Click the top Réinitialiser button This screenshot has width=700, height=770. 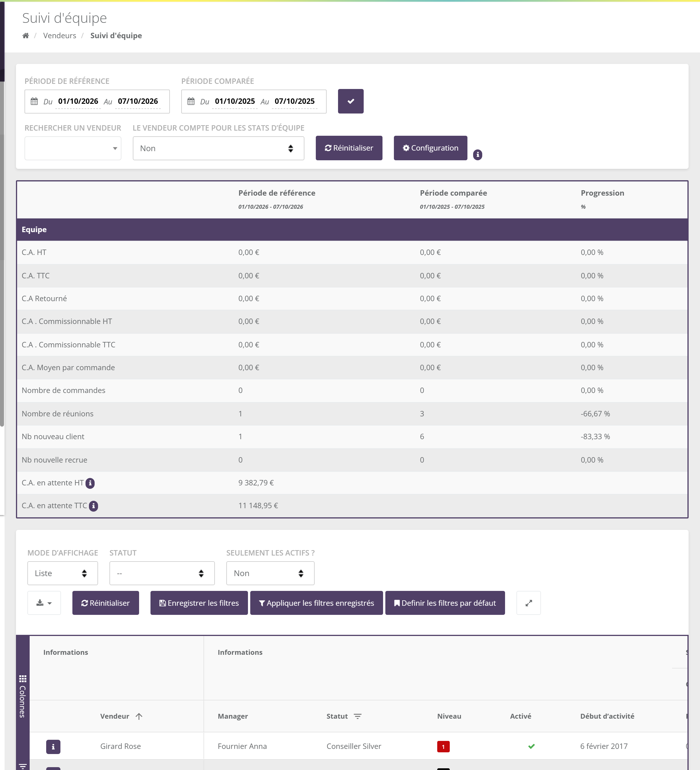point(349,148)
